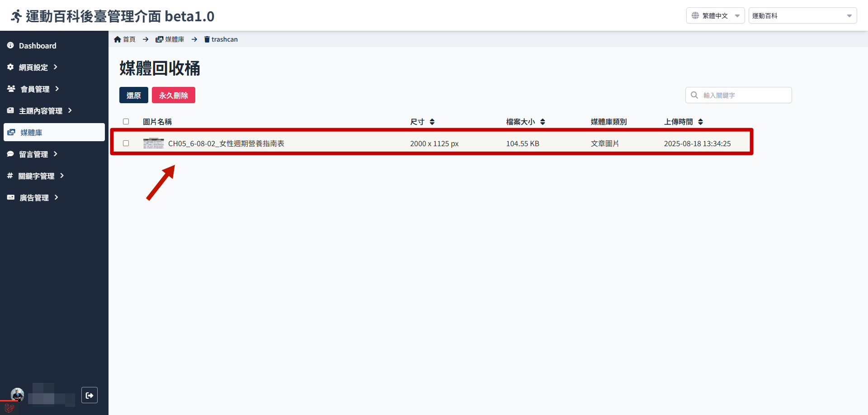This screenshot has width=868, height=415.
Task: Click the trash can breadcrumb icon
Action: click(207, 39)
